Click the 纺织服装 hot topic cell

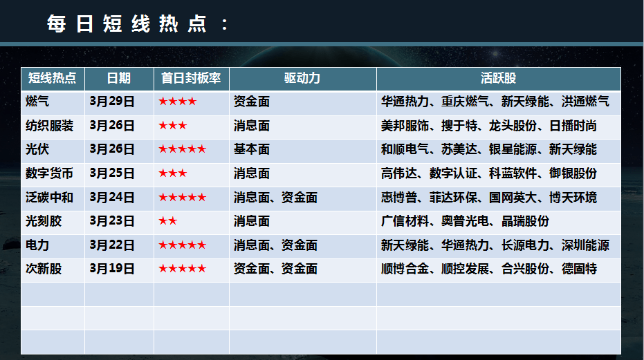pos(53,126)
